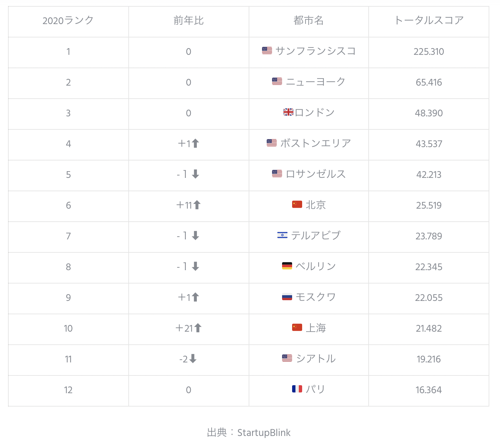Click the US flag beside サンフランシスコ
The width and height of the screenshot is (500, 448).
tap(267, 50)
